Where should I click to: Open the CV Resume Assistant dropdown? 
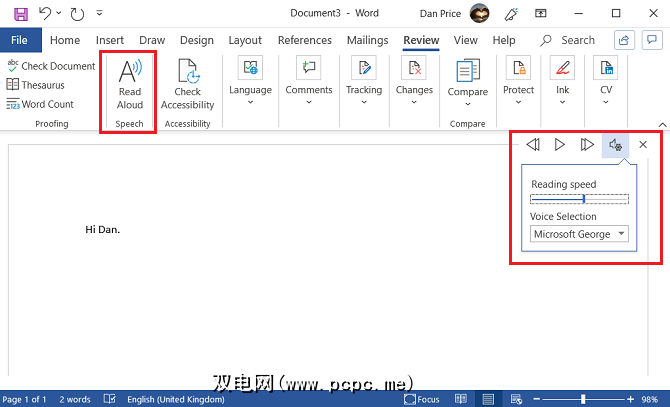coord(606,82)
